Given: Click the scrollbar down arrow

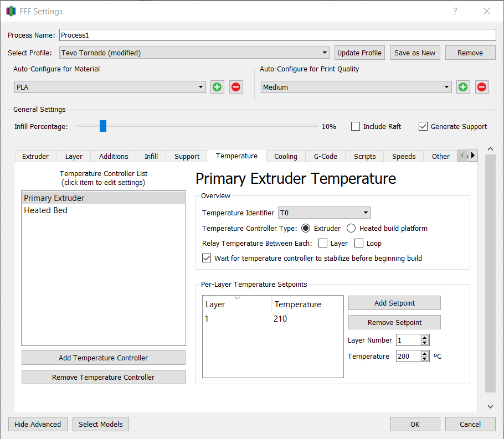Looking at the screenshot, I should coord(490,406).
